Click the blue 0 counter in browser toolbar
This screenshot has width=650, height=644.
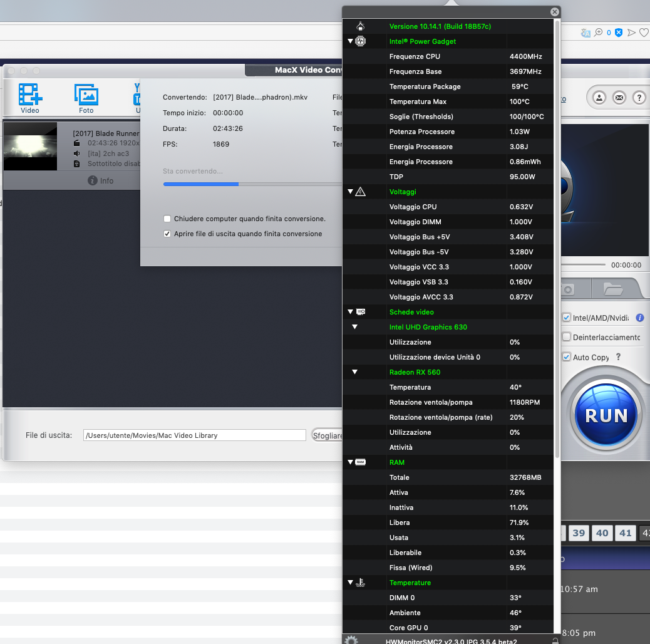pyautogui.click(x=609, y=33)
